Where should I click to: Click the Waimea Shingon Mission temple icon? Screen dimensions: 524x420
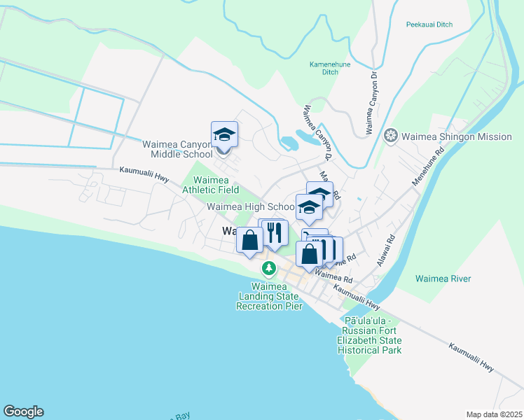pos(390,136)
